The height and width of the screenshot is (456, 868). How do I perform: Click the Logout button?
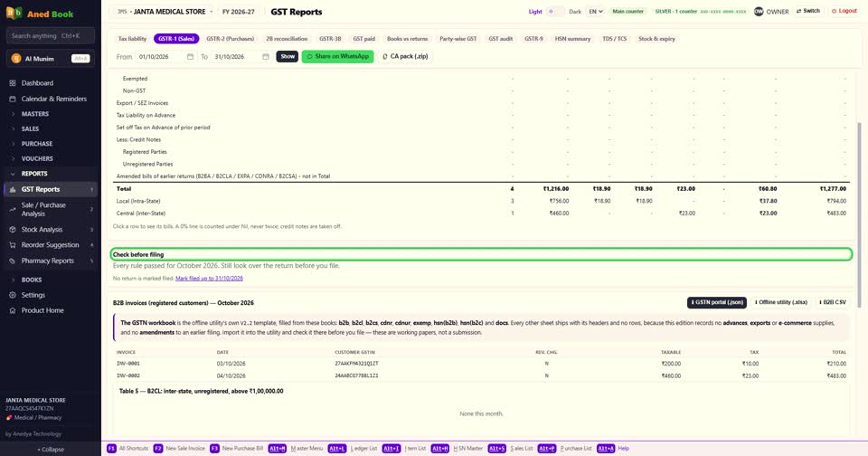844,11
